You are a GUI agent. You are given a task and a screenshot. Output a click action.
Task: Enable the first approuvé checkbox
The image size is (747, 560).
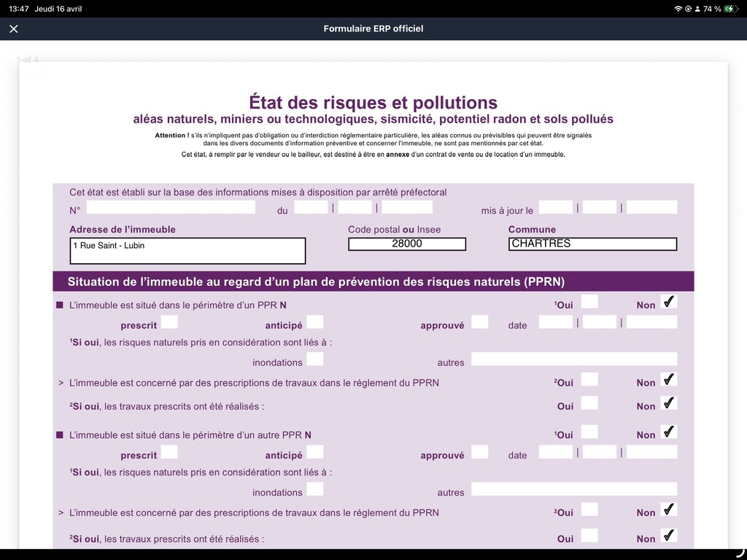480,322
